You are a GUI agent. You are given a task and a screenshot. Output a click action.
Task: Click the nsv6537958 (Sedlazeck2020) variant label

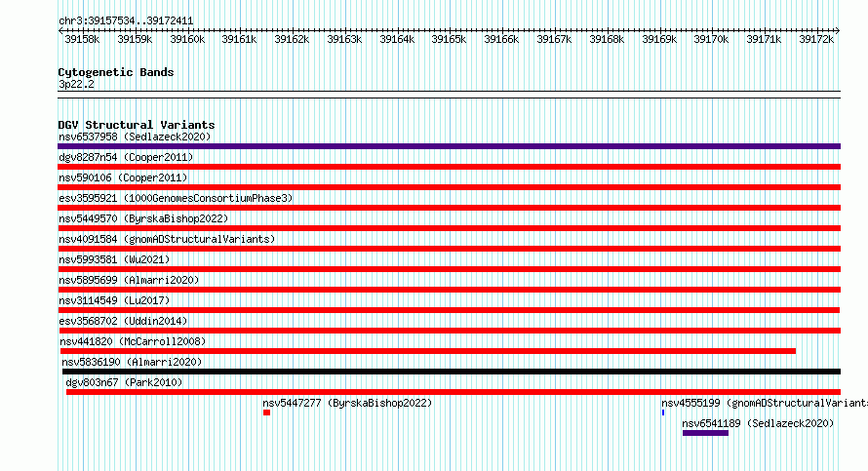pos(135,137)
